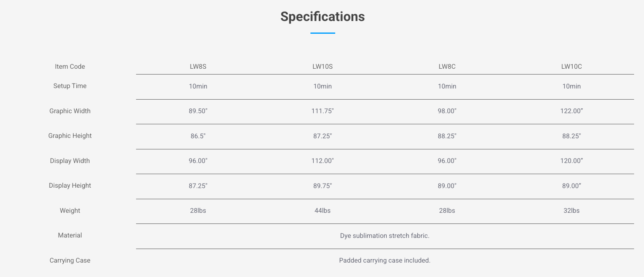The height and width of the screenshot is (277, 644).
Task: Click the 111.75" graphic width value
Action: 322,111
